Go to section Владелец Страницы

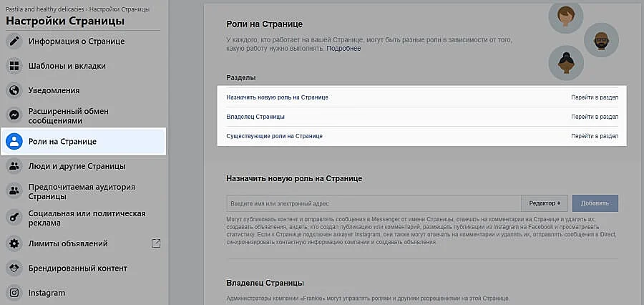594,116
